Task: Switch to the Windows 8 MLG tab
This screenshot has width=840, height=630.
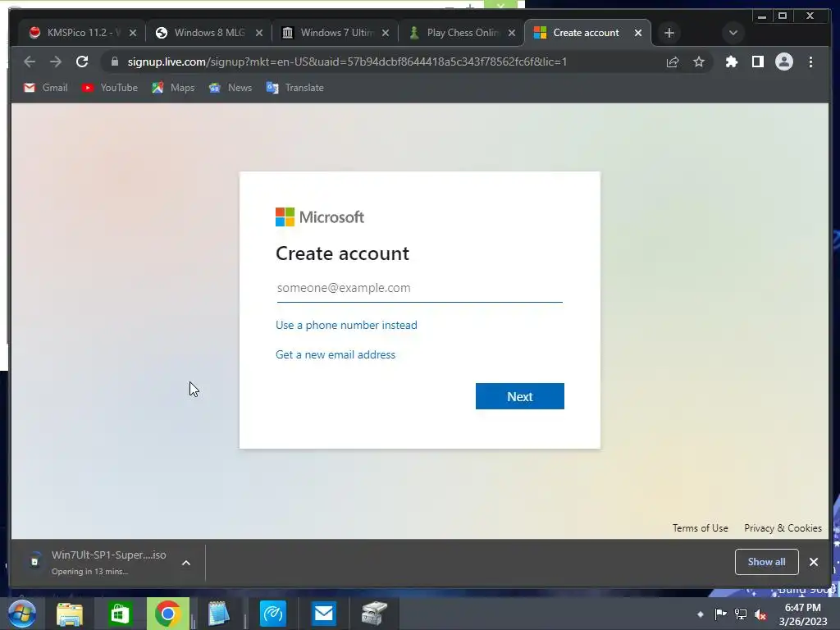Action: click(x=208, y=33)
